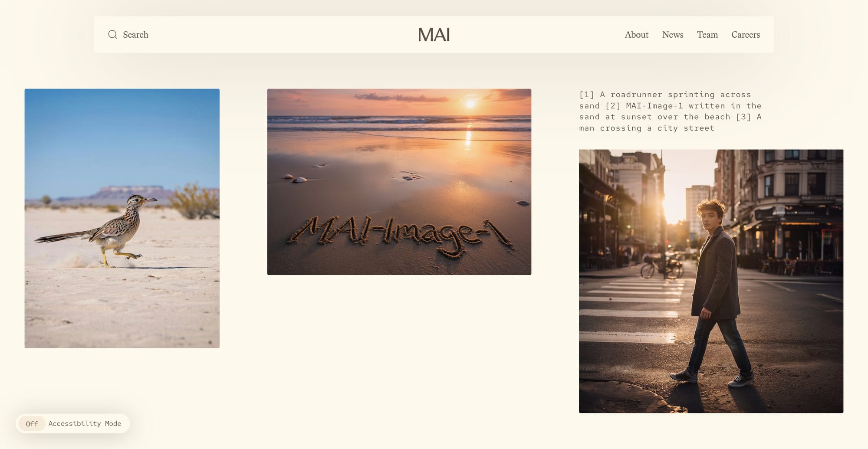Click the mesa on the desert horizon
This screenshot has width=868, height=449.
click(x=130, y=191)
